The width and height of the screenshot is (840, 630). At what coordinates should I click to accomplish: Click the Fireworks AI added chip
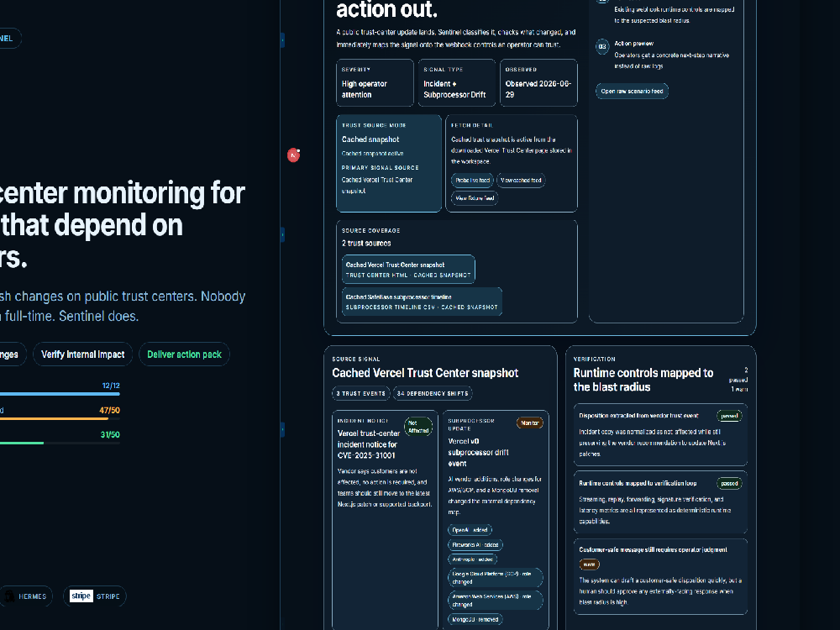475,545
